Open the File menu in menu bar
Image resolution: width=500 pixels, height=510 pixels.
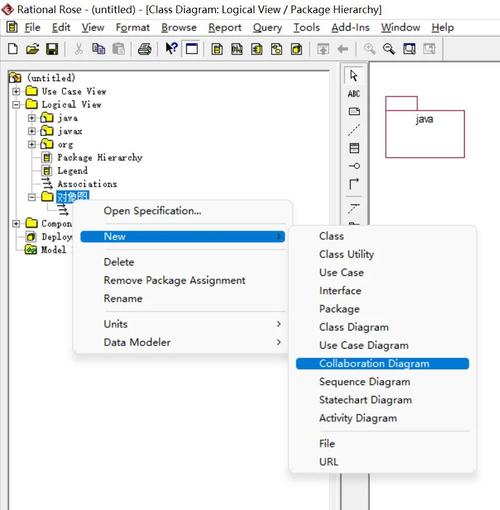pos(33,27)
